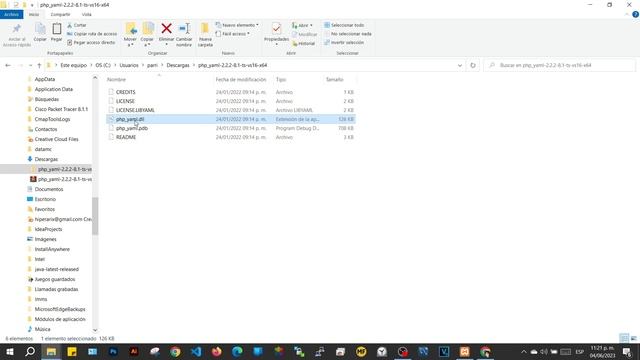Click the Windows Start button
640x360 pixels.
coord(9,352)
